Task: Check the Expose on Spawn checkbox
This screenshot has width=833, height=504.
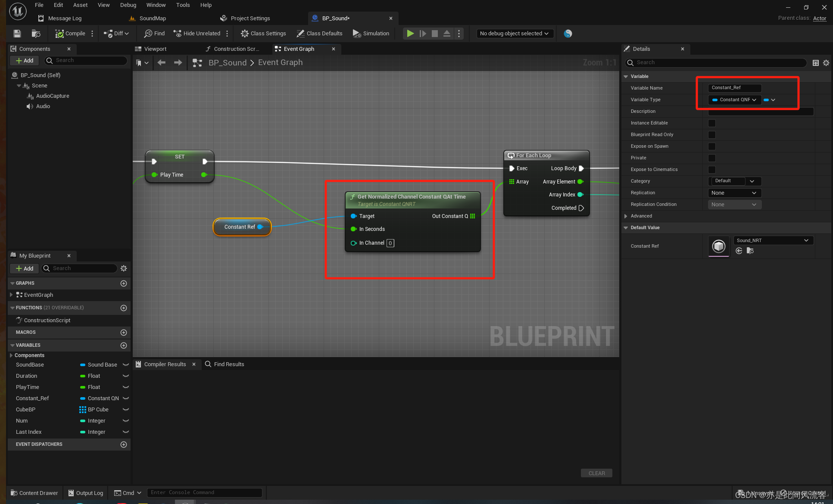Action: (712, 146)
